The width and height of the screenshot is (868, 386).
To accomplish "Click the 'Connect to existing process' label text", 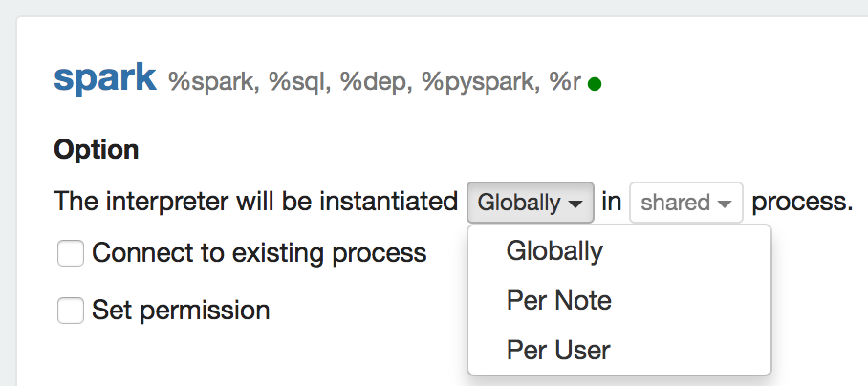I will pos(258,253).
